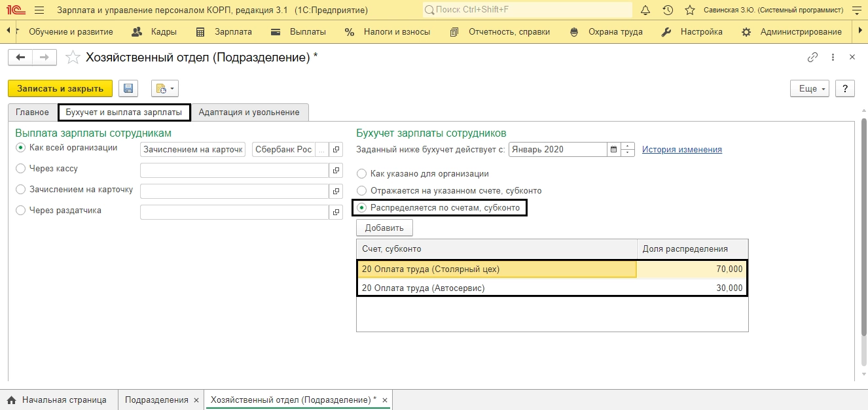
Task: Open the create-based-on dropdown button
Action: (164, 89)
